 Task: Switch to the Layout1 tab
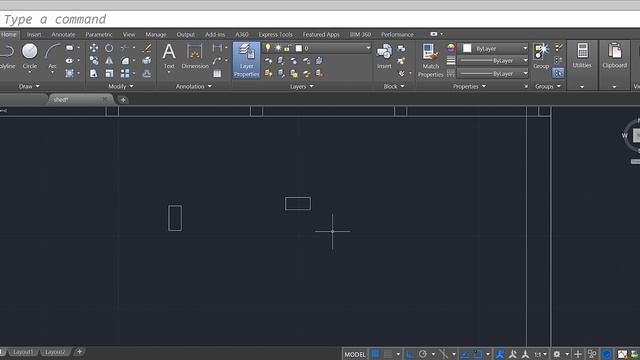(23, 352)
